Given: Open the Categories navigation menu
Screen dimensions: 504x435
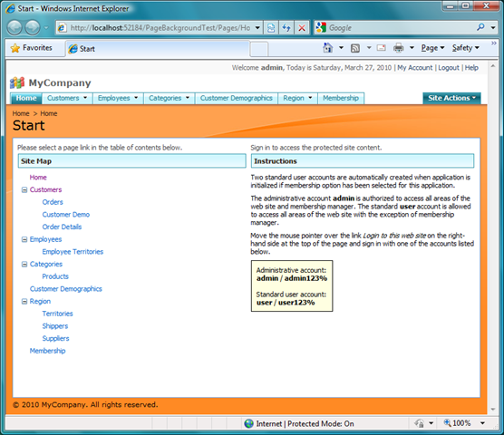Looking at the screenshot, I should [x=170, y=98].
